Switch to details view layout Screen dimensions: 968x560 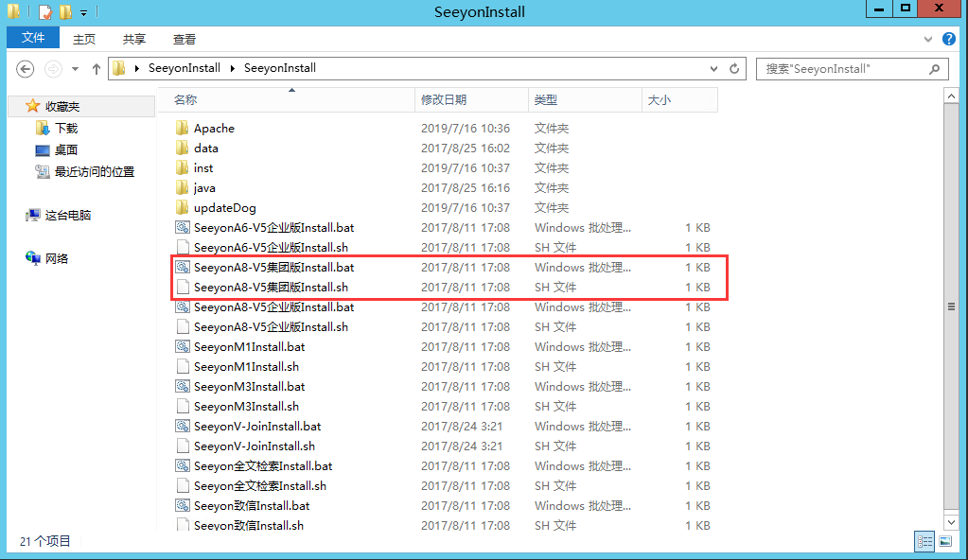pos(924,541)
